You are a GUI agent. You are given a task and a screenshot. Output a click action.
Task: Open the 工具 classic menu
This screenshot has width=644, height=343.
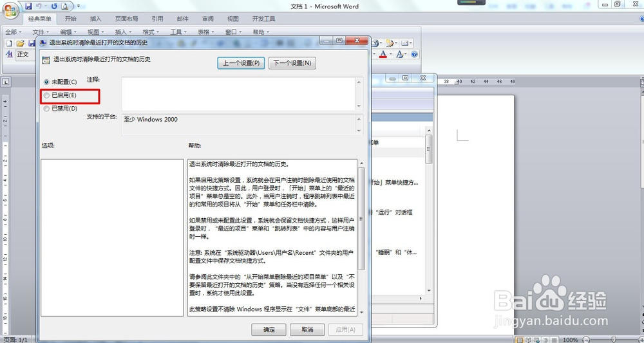click(178, 32)
